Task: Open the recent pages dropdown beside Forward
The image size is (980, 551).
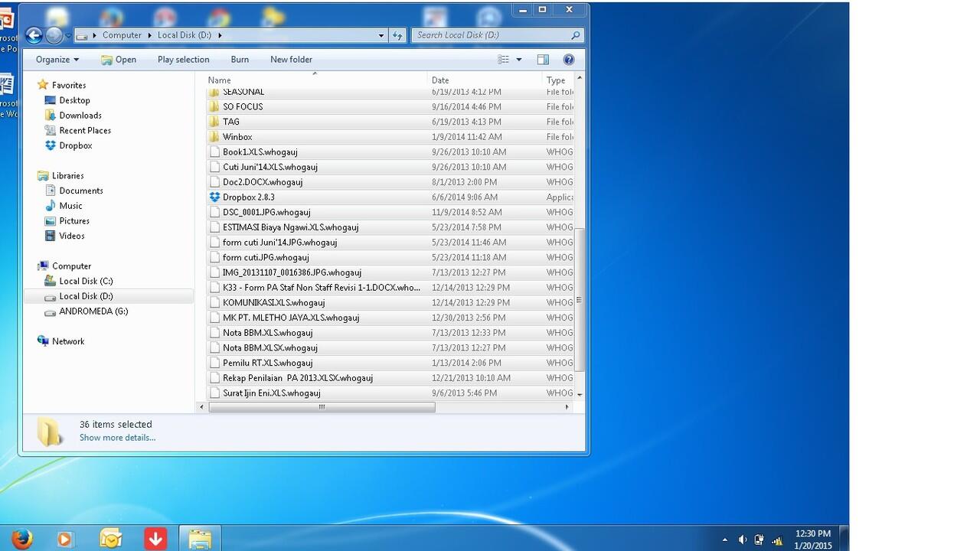Action: 68,36
